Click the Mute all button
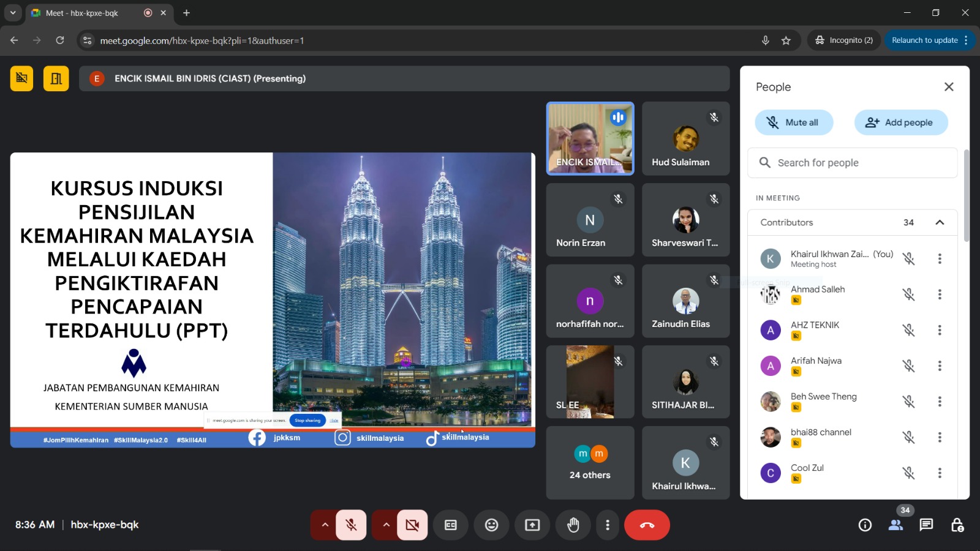 click(794, 122)
